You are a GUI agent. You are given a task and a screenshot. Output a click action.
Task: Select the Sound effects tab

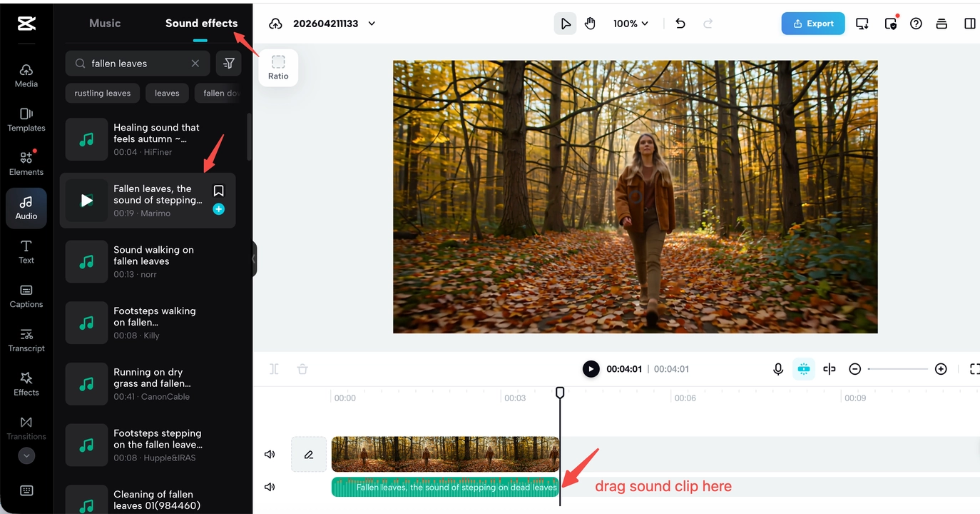pos(201,23)
